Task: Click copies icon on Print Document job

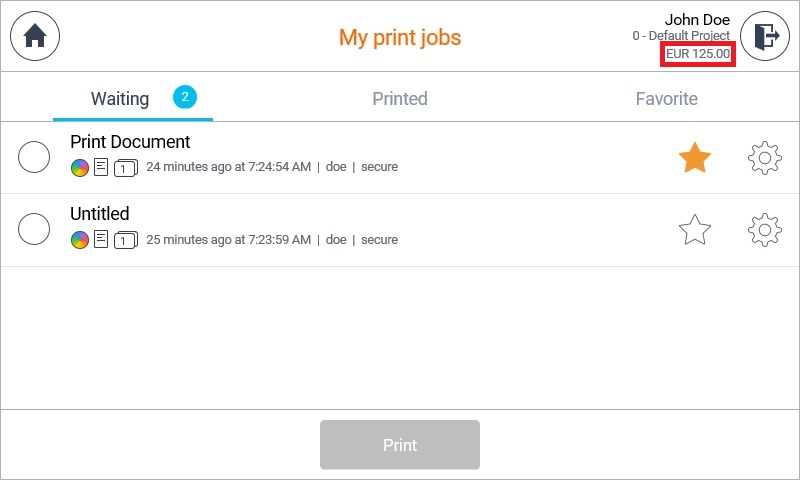Action: coord(126,168)
